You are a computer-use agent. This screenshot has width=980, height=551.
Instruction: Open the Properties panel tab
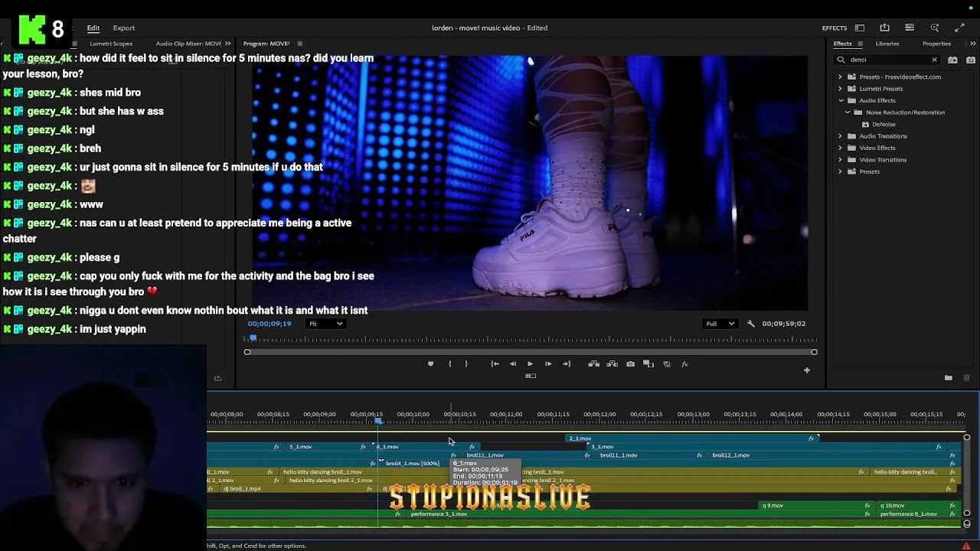(x=936, y=44)
